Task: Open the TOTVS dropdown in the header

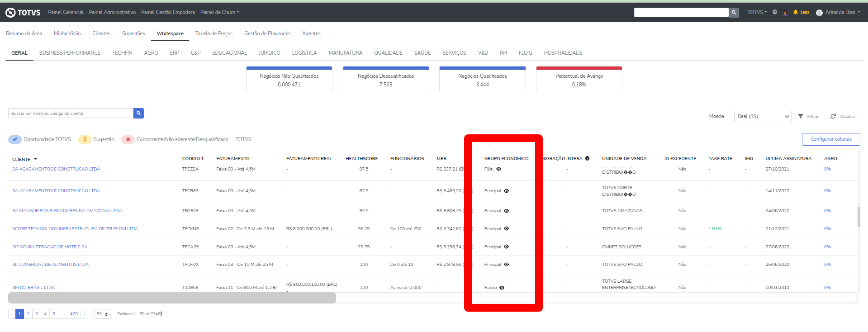Action: click(x=757, y=12)
